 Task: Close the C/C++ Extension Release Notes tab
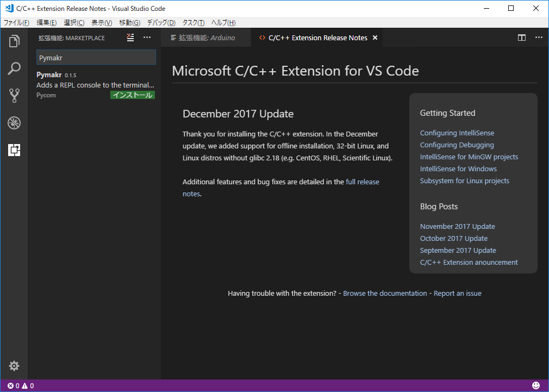(375, 38)
